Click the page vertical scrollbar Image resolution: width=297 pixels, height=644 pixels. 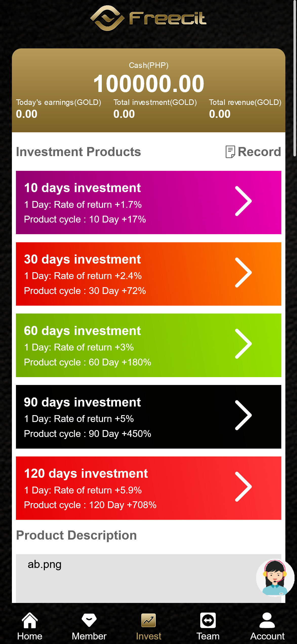(295, 79)
